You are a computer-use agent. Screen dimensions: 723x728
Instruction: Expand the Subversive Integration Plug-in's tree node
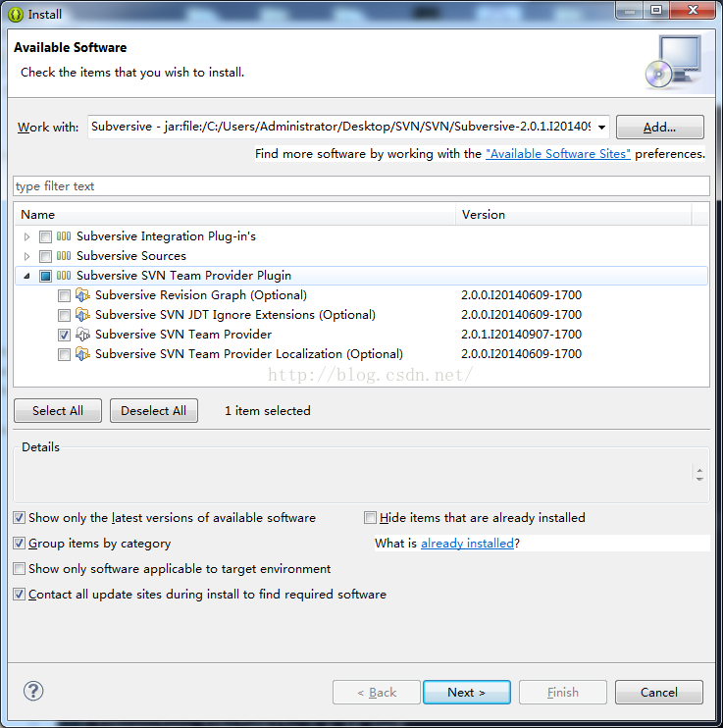26,236
